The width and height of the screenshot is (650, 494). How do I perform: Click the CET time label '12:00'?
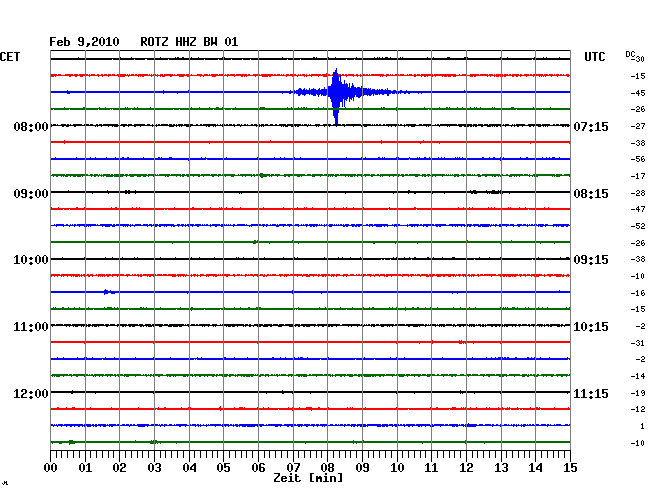pyautogui.click(x=31, y=393)
